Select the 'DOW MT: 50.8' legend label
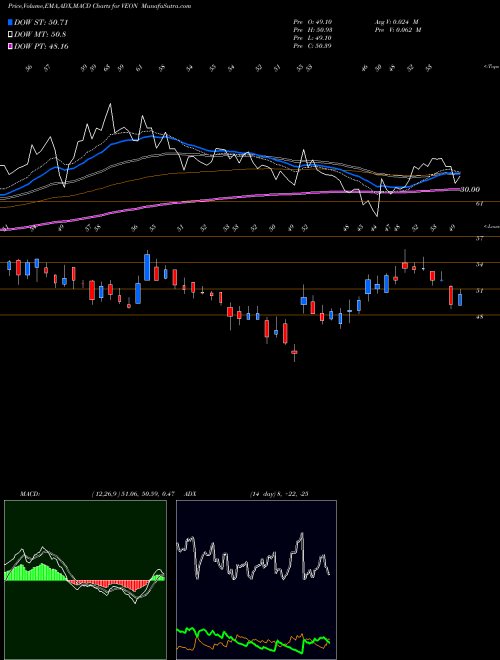Viewport: 500px width, 660px height. pyautogui.click(x=40, y=35)
